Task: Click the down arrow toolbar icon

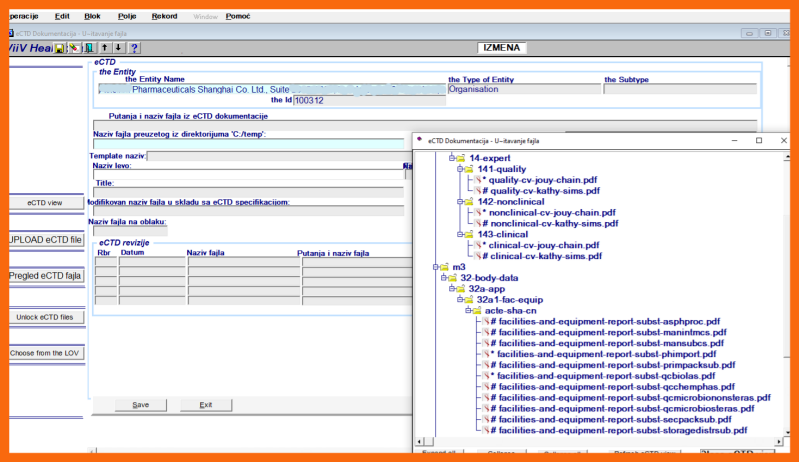Action: coord(118,48)
